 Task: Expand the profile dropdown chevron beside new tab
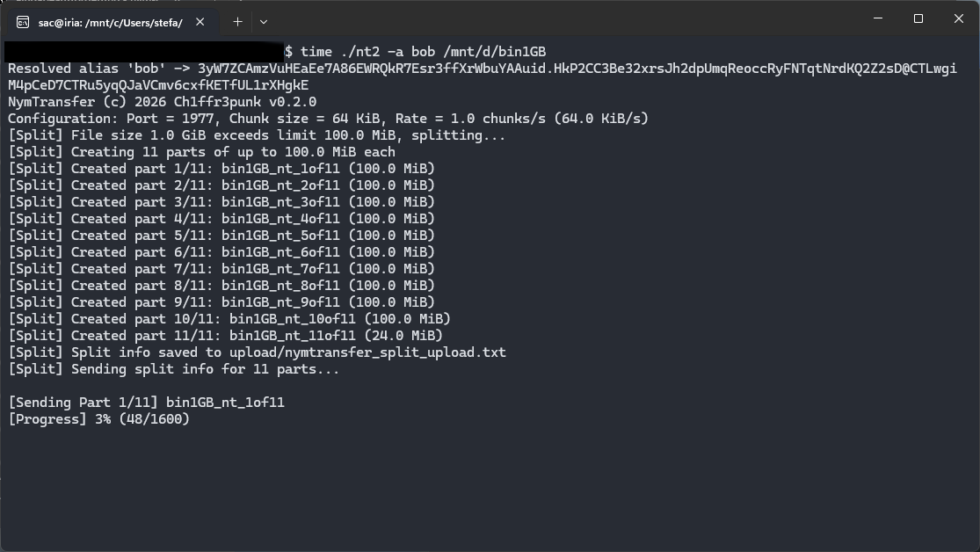point(264,22)
